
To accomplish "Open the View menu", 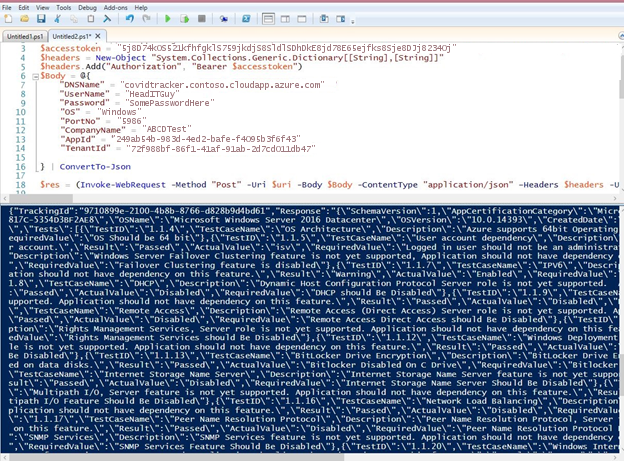I will 43,8.
